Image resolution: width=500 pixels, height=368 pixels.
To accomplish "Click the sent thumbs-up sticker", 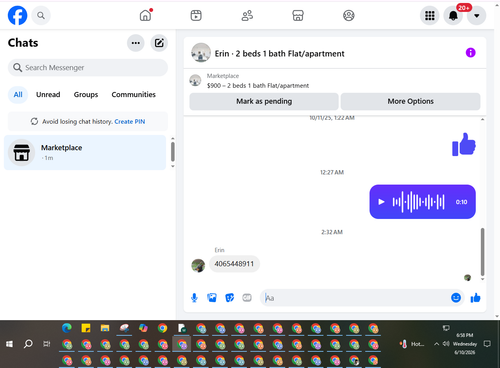I will [x=464, y=144].
